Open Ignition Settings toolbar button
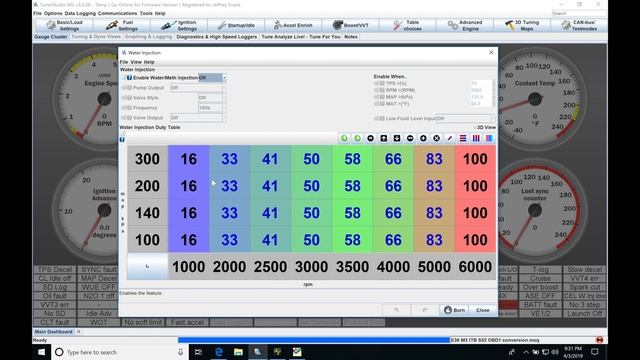The image size is (640, 360). coord(179,25)
